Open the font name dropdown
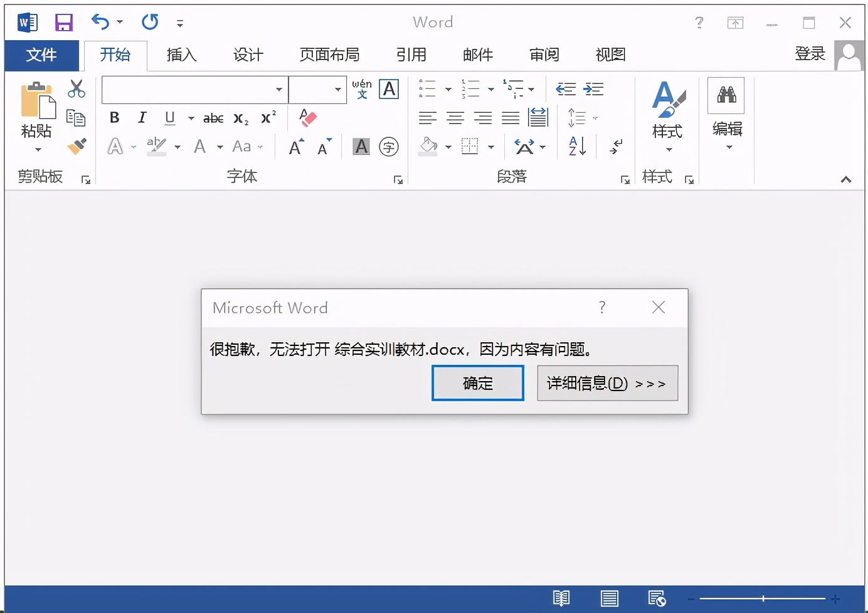This screenshot has width=868, height=613. 279,90
